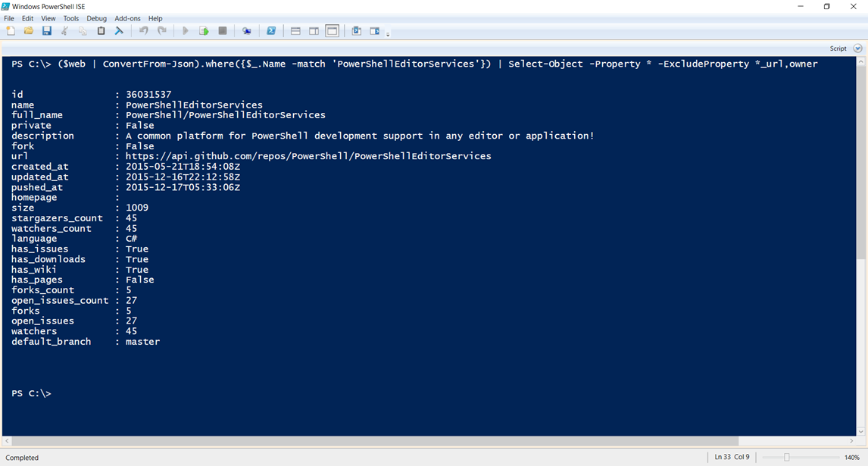Open an existing script
This screenshot has height=466, width=868.
coord(29,30)
